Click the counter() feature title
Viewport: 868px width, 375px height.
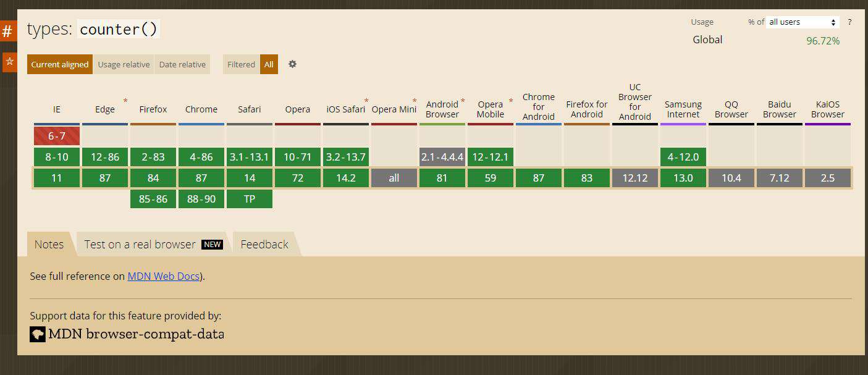pyautogui.click(x=119, y=29)
